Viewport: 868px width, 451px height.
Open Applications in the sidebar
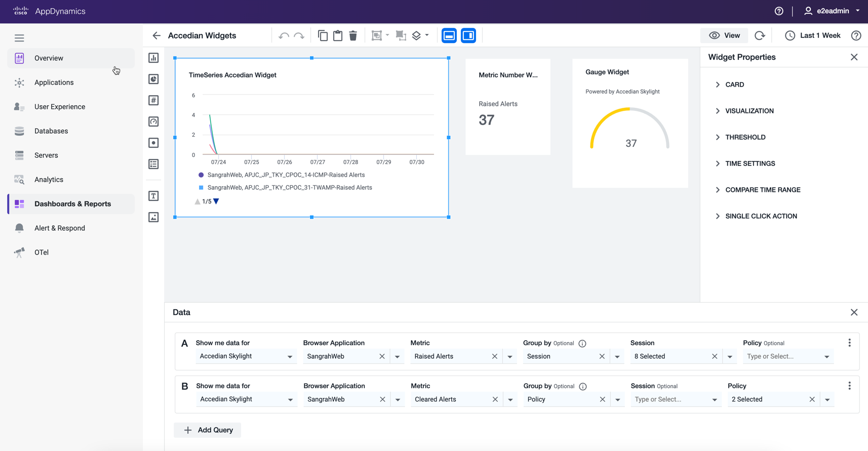point(71,83)
